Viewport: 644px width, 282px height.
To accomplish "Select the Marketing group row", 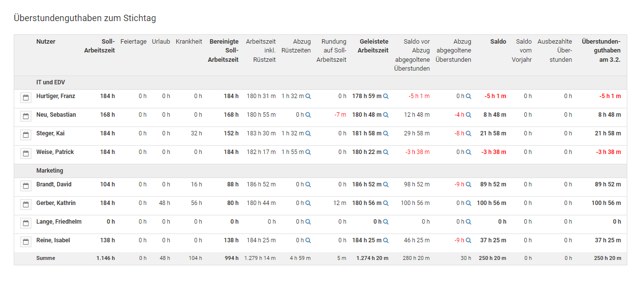I will 50,171.
